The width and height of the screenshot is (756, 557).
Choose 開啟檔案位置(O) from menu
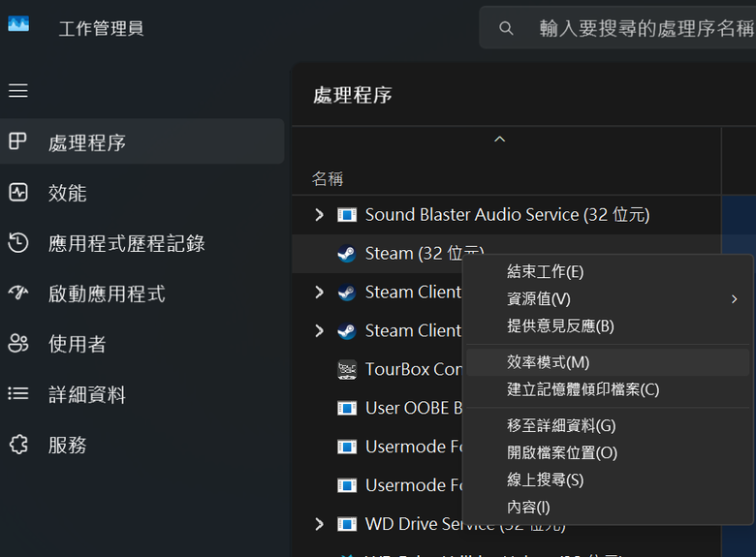(x=608, y=453)
